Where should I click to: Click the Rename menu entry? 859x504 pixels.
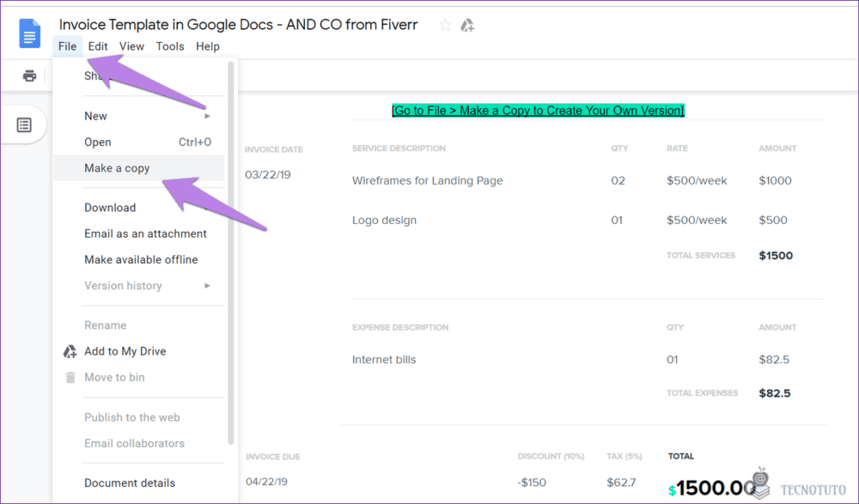tap(138, 325)
